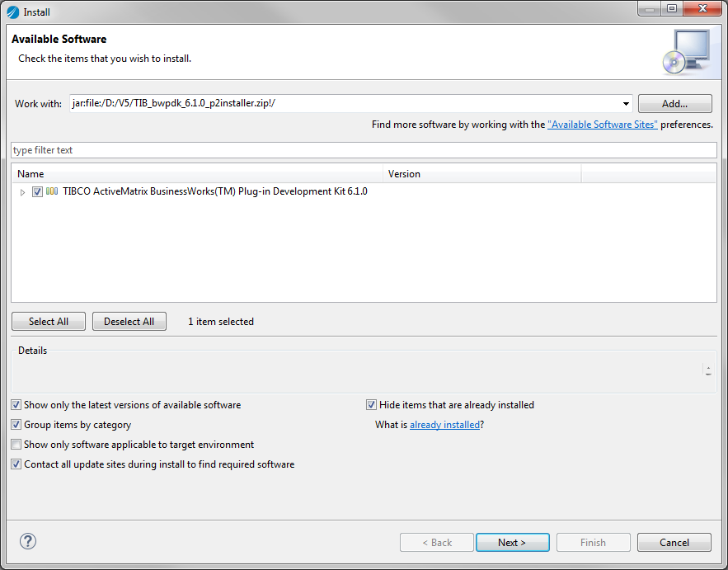Click the Next > button
Image resolution: width=728 pixels, height=570 pixels.
click(513, 543)
